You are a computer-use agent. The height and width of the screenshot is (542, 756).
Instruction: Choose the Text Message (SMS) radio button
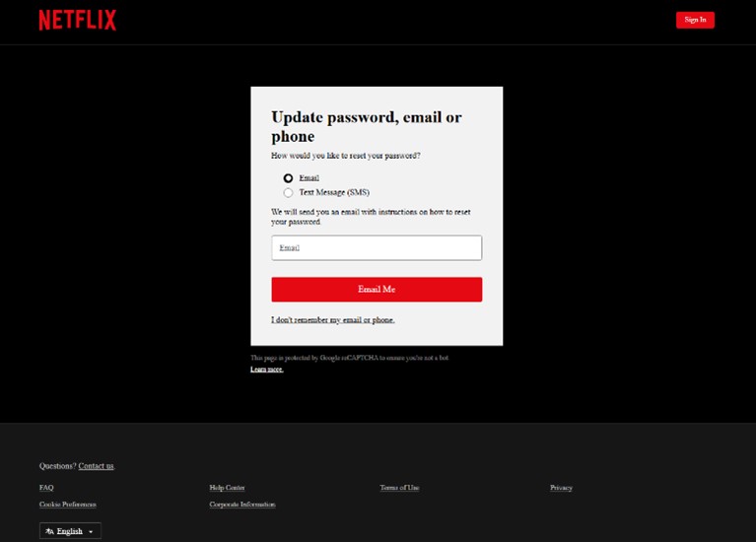click(288, 193)
